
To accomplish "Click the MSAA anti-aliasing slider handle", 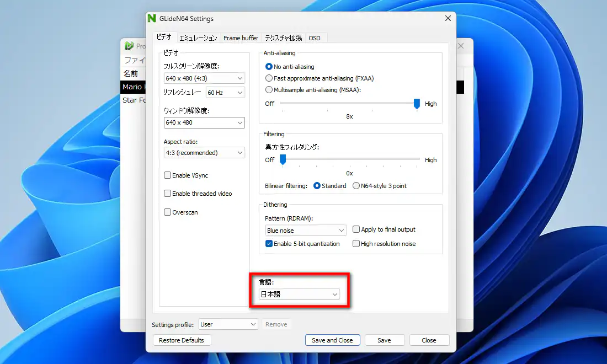I will tap(417, 103).
